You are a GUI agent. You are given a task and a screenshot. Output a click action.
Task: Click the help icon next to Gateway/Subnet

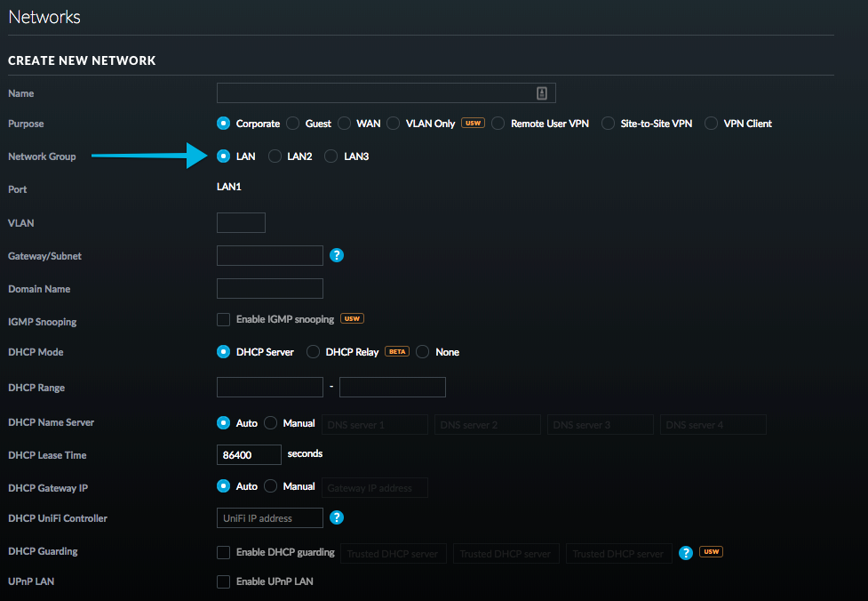(337, 256)
